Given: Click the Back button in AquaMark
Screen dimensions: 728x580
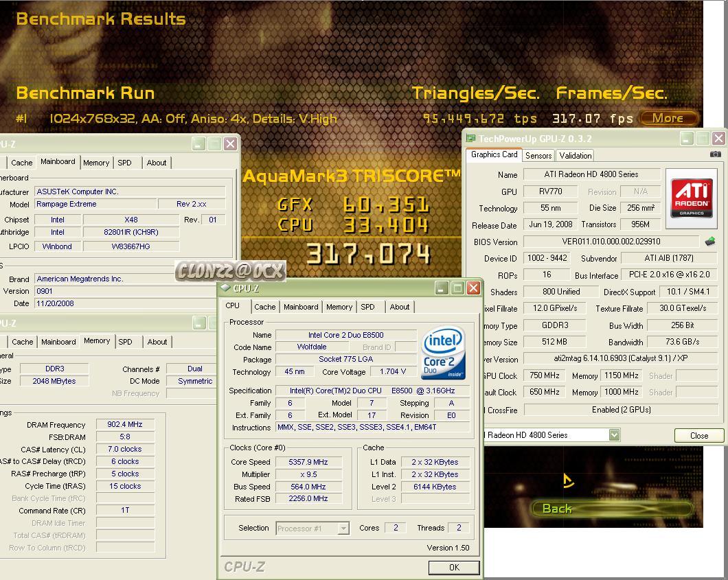Looking at the screenshot, I should tap(611, 509).
